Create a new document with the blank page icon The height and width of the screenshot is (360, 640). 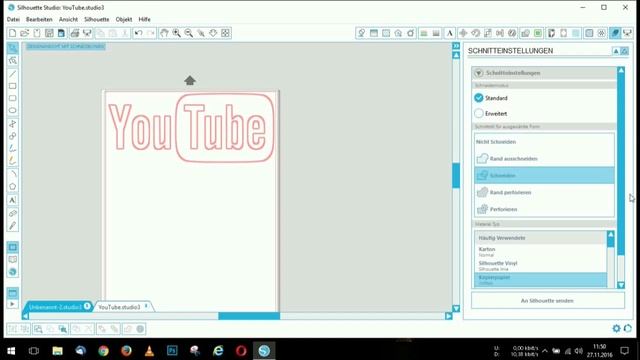point(12,33)
